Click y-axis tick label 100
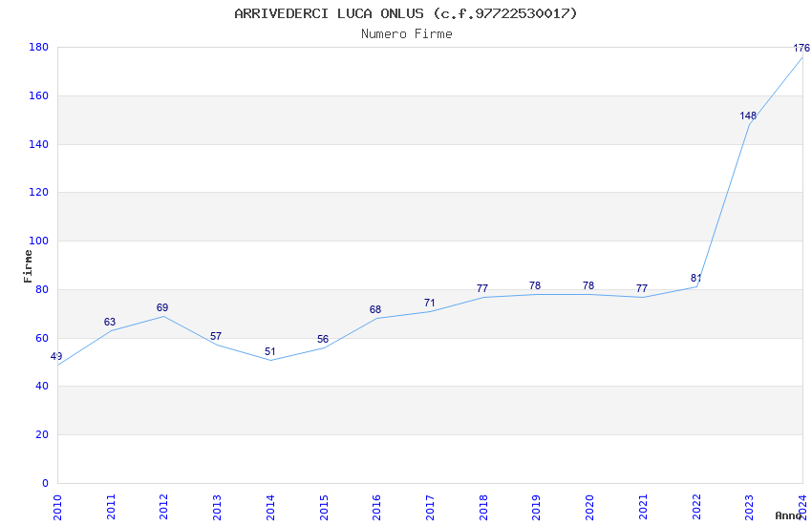Image resolution: width=812 pixels, height=525 pixels. point(38,241)
